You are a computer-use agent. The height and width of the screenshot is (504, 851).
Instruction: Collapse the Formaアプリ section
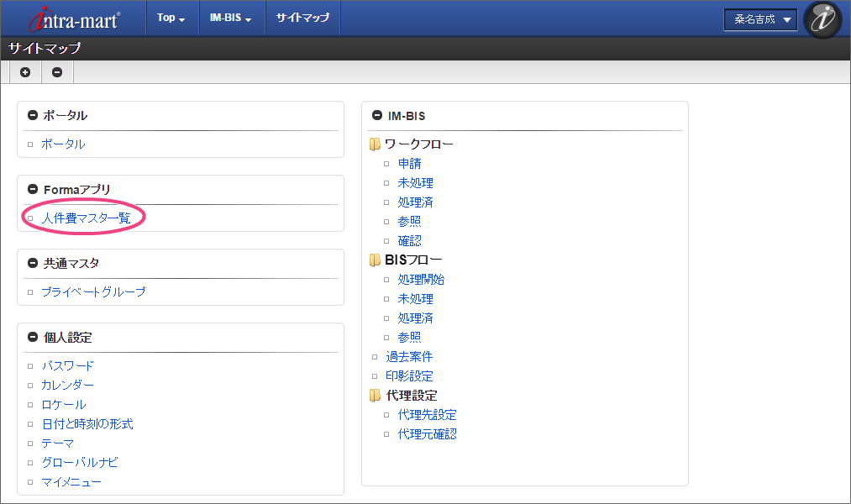tap(33, 189)
